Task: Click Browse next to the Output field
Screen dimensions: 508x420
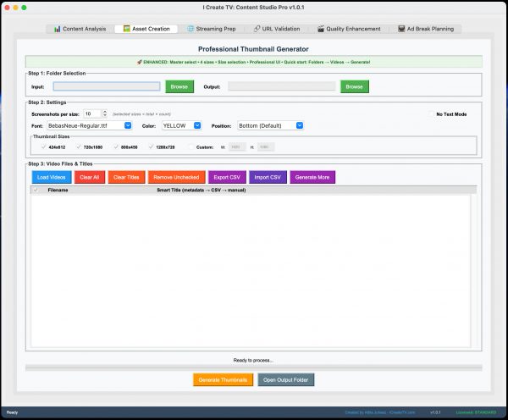Action: pyautogui.click(x=354, y=86)
